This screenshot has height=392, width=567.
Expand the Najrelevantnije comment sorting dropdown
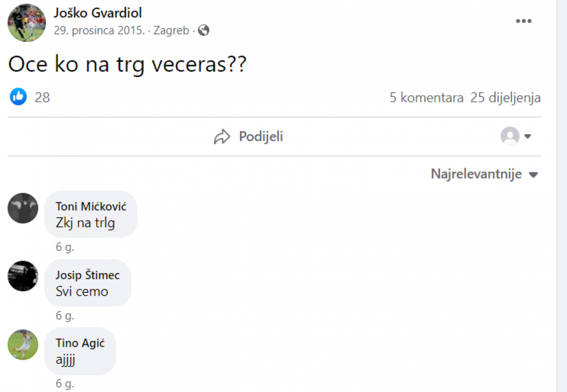485,174
